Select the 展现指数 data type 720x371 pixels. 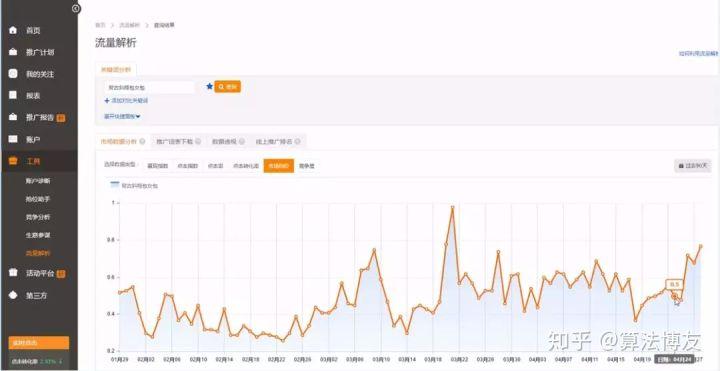pos(158,166)
